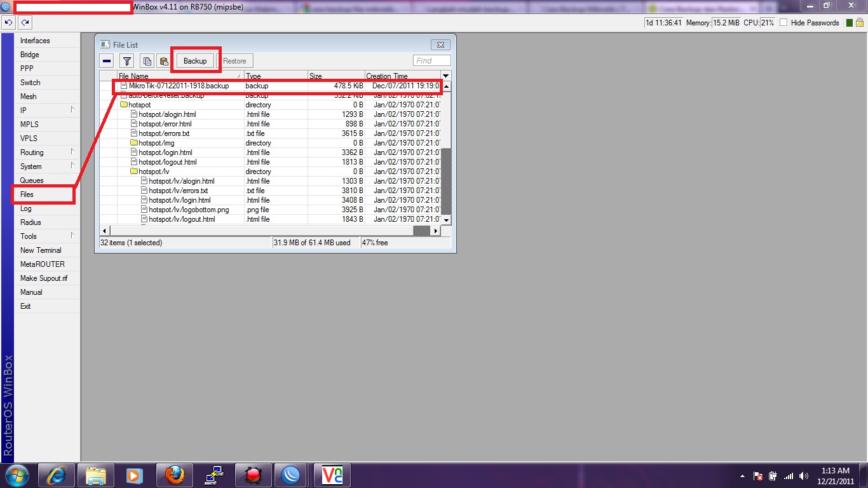Toggle the Hide Passwords checkbox
Image resolution: width=868 pixels, height=488 pixels.
tap(783, 22)
